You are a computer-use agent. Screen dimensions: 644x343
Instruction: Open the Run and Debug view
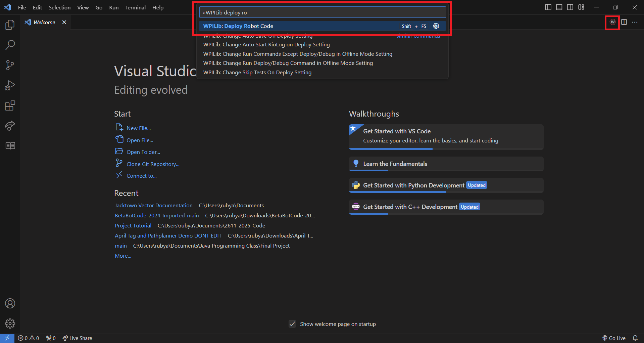(x=10, y=85)
